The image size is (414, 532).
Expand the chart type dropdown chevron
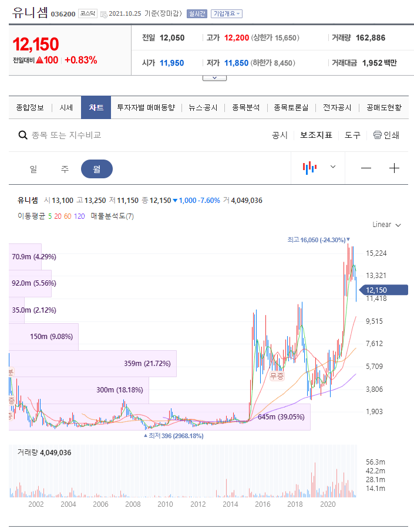(x=333, y=167)
